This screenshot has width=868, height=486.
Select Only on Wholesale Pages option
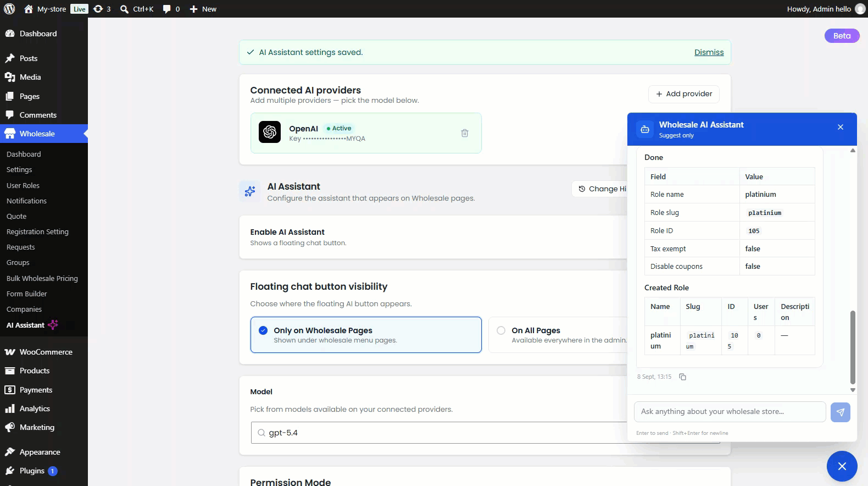pyautogui.click(x=366, y=335)
